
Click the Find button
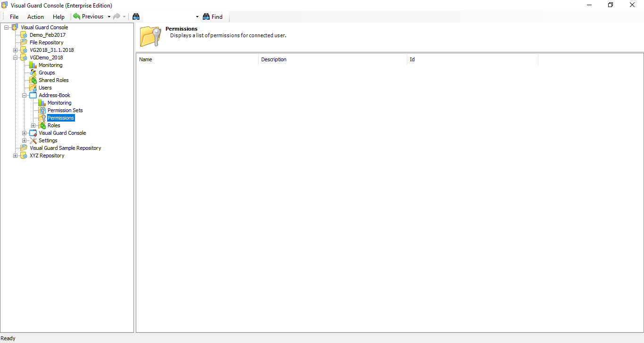[213, 16]
